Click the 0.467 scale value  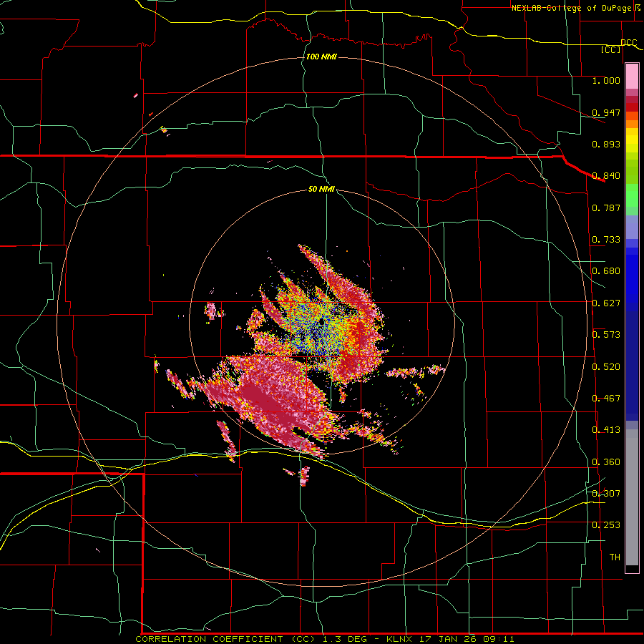(x=606, y=399)
